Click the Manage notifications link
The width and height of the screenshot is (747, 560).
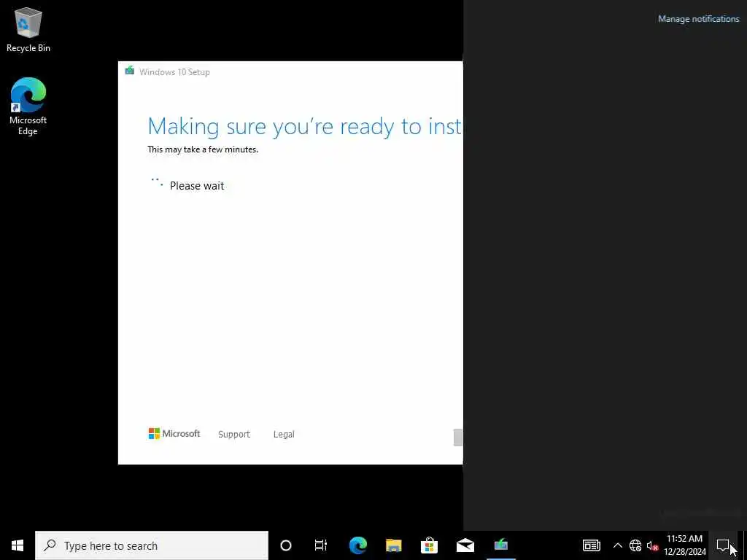698,19
